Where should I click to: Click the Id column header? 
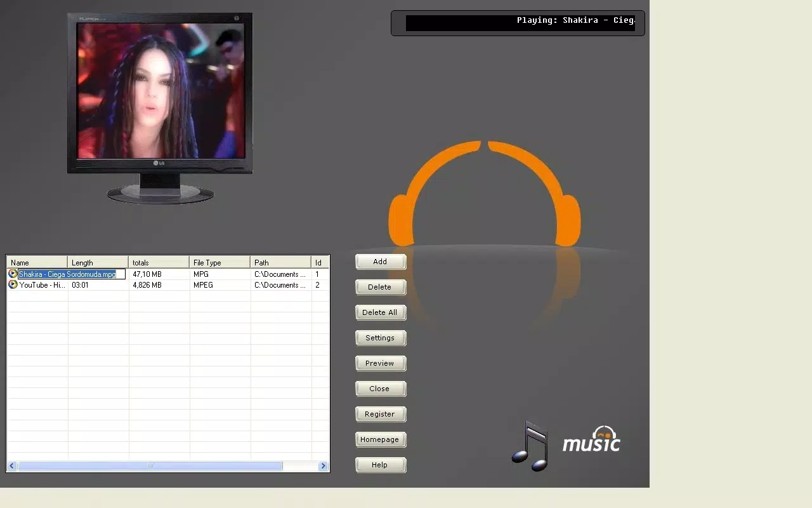(320, 262)
